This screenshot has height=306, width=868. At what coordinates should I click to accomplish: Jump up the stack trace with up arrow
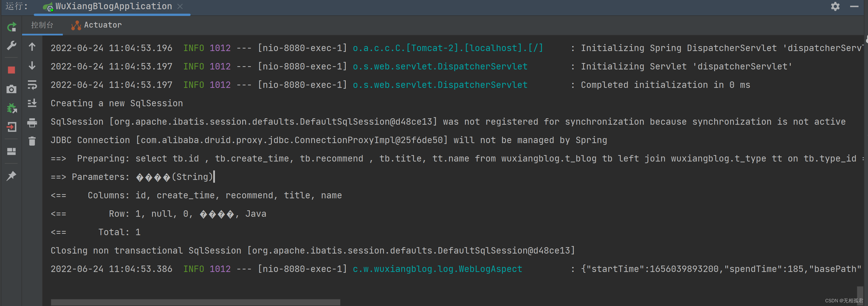pyautogui.click(x=32, y=47)
